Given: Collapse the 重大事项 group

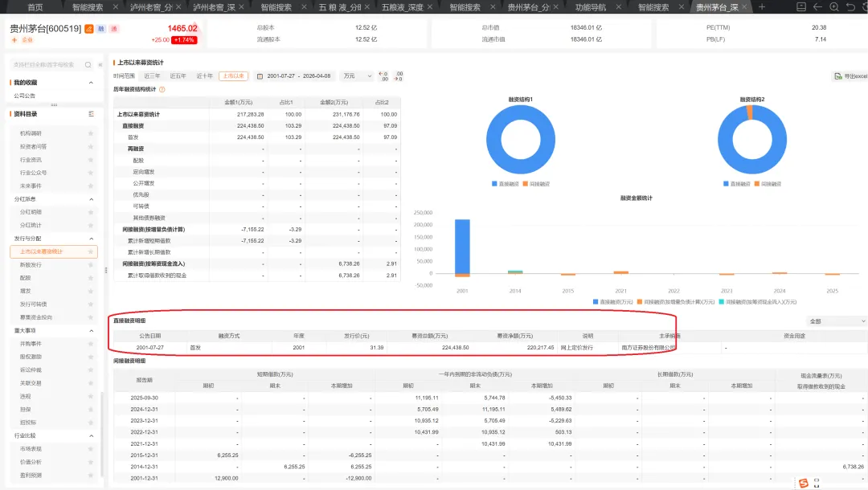Looking at the screenshot, I should click(x=92, y=331).
